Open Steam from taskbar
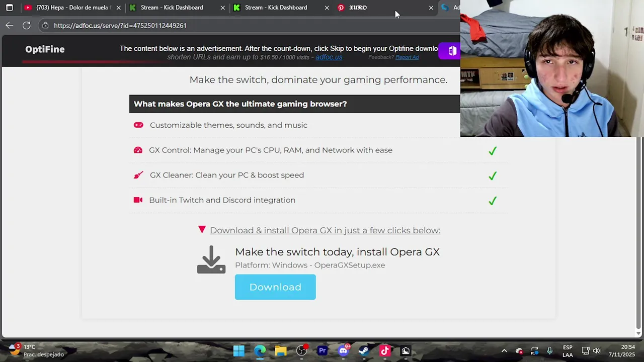This screenshot has height=362, width=644. tap(364, 351)
